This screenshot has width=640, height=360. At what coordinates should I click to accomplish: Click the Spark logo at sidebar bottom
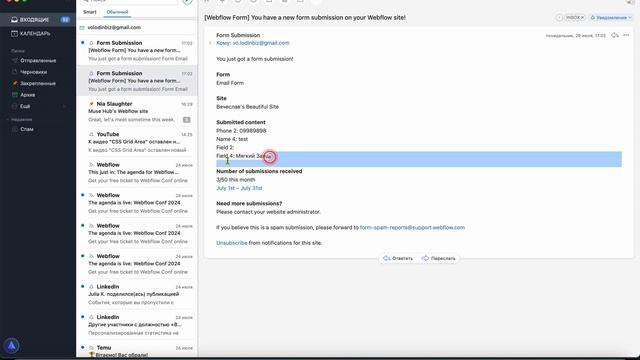coord(11,346)
